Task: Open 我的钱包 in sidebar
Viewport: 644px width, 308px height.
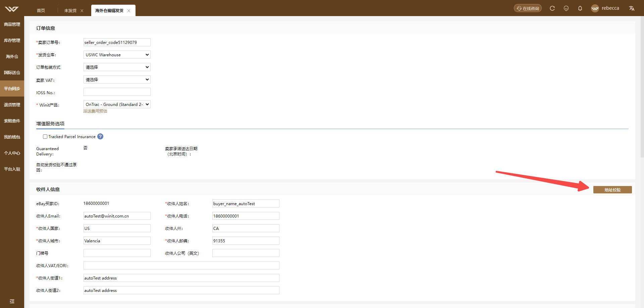Action: pyautogui.click(x=12, y=137)
